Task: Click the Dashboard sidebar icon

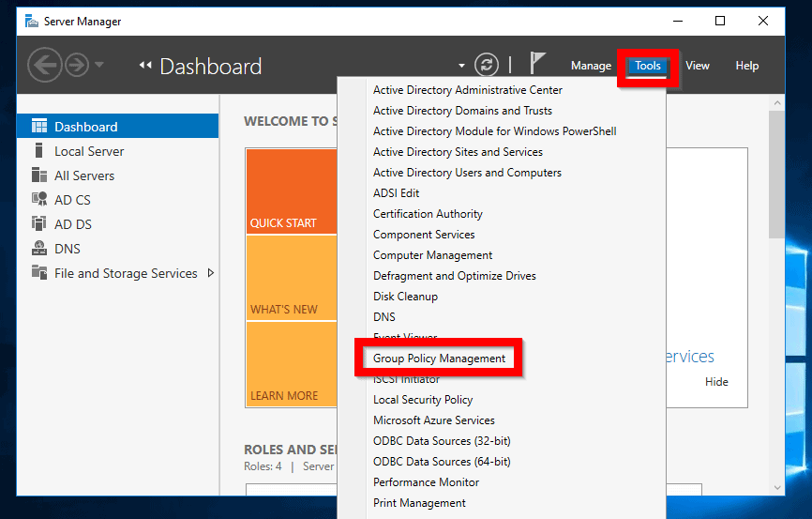Action: click(x=38, y=126)
